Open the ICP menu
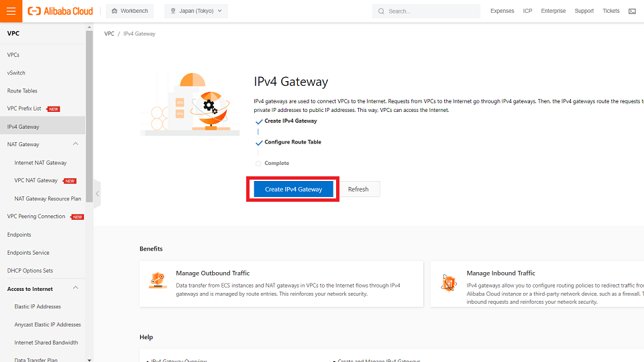Image resolution: width=644 pixels, height=362 pixels. tap(527, 11)
